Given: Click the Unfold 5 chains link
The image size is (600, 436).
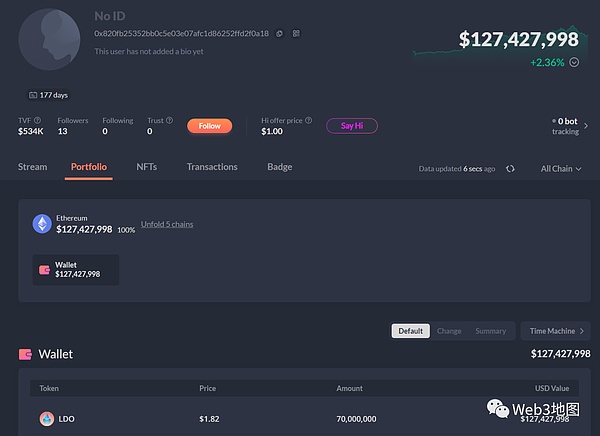Looking at the screenshot, I should [x=167, y=224].
